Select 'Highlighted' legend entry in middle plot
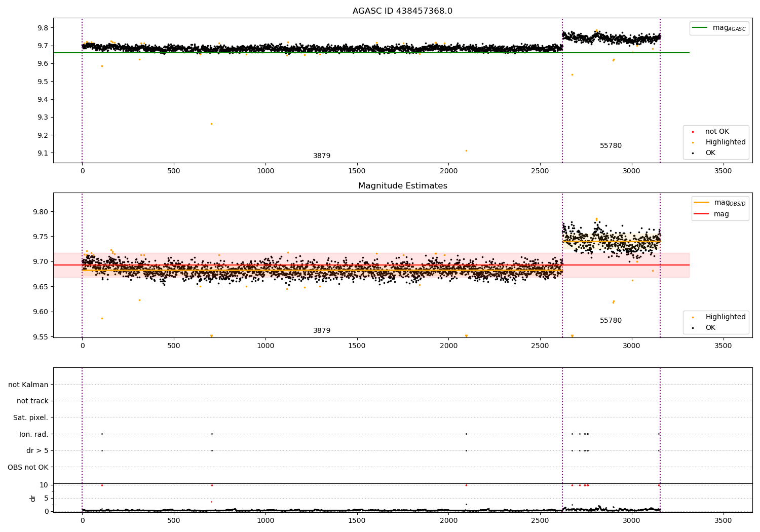The height and width of the screenshot is (532, 760). (726, 317)
